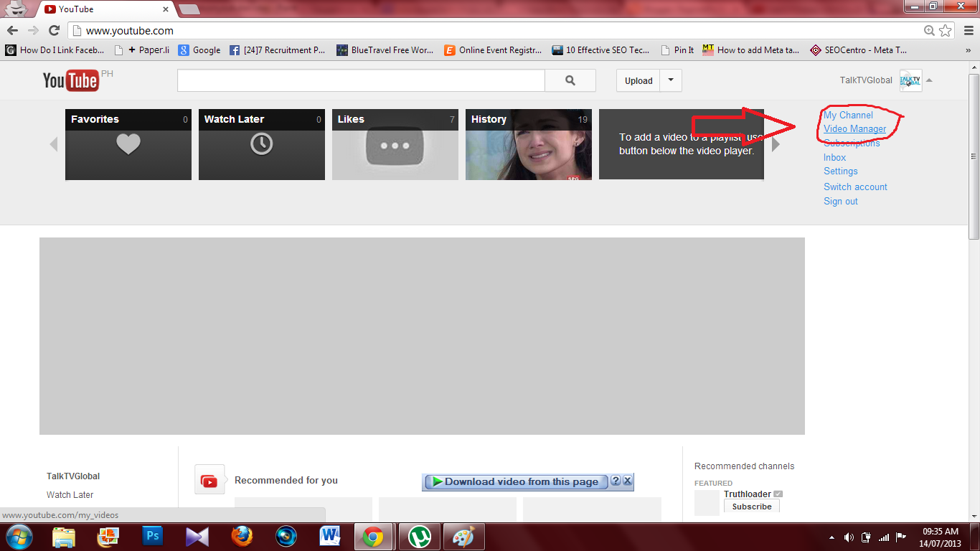Click the download bar help question icon
Viewport: 980px width, 551px height.
coord(616,481)
